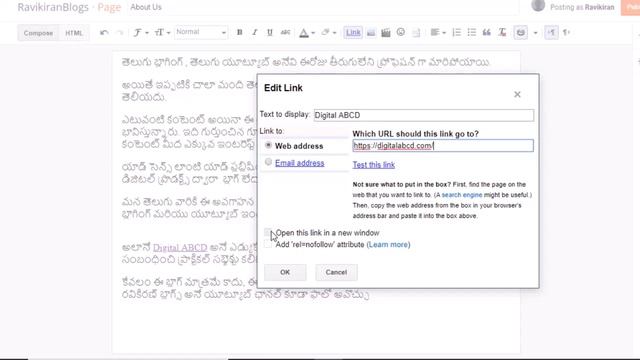Toggle underline formatting
Screen dimensions: 640x360
coord(269,33)
